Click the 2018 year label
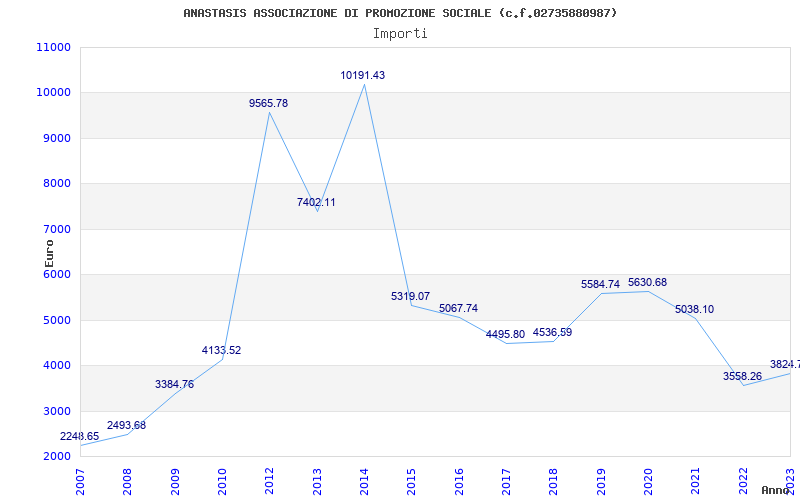 554,482
